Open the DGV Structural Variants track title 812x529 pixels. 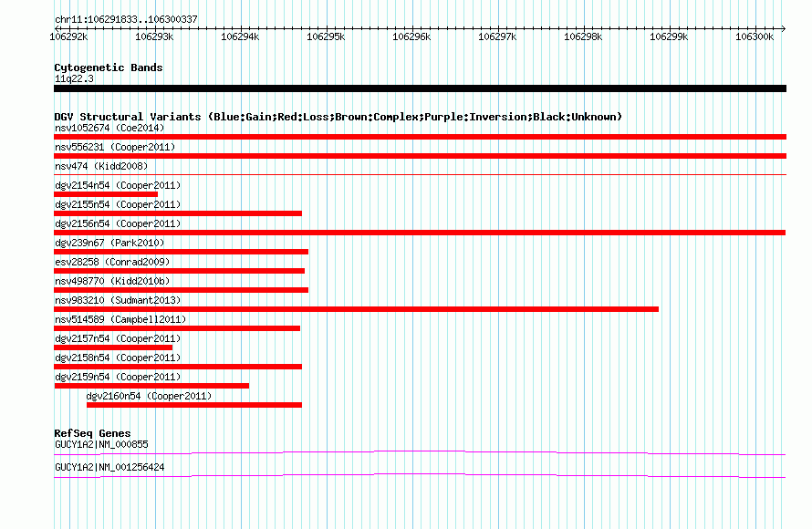click(x=338, y=117)
